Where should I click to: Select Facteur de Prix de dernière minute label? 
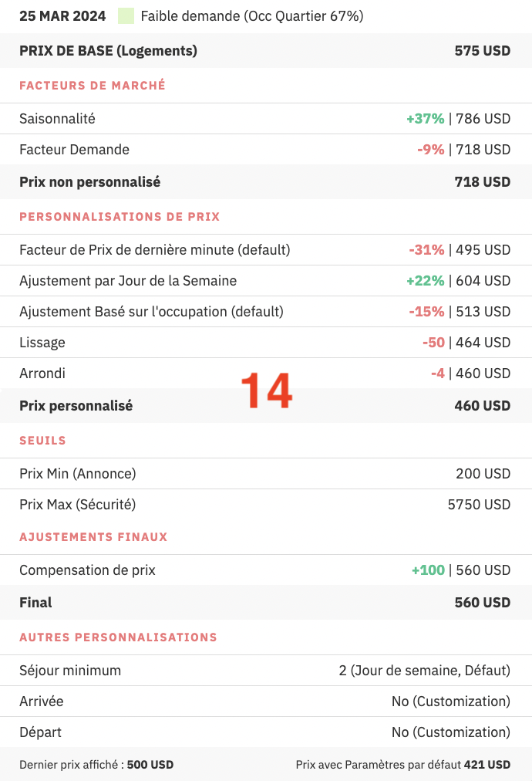click(154, 250)
